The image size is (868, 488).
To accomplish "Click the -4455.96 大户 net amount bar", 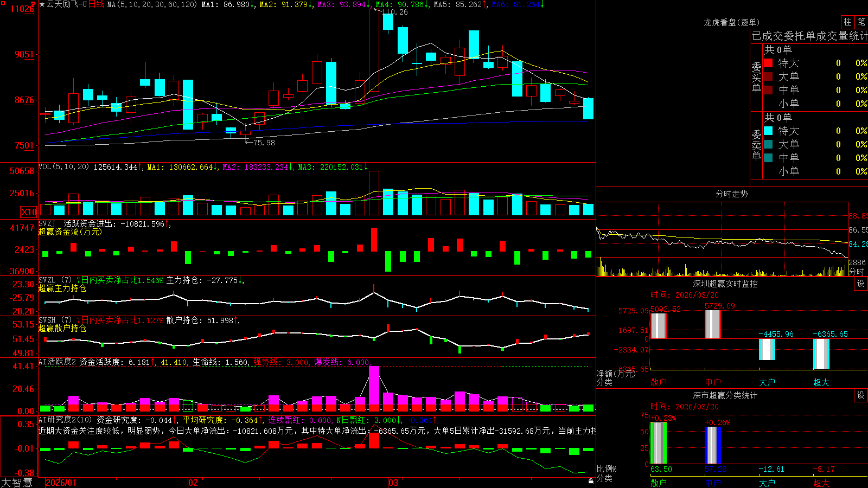I will tap(767, 349).
